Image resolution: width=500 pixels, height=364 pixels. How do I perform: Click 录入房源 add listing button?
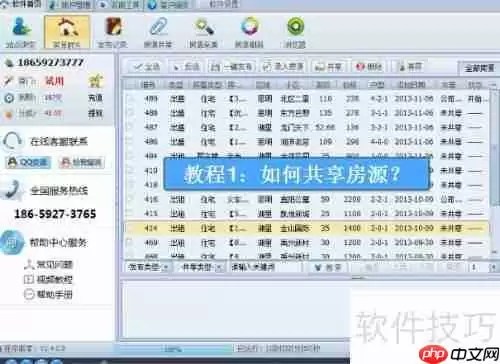[x=284, y=67]
